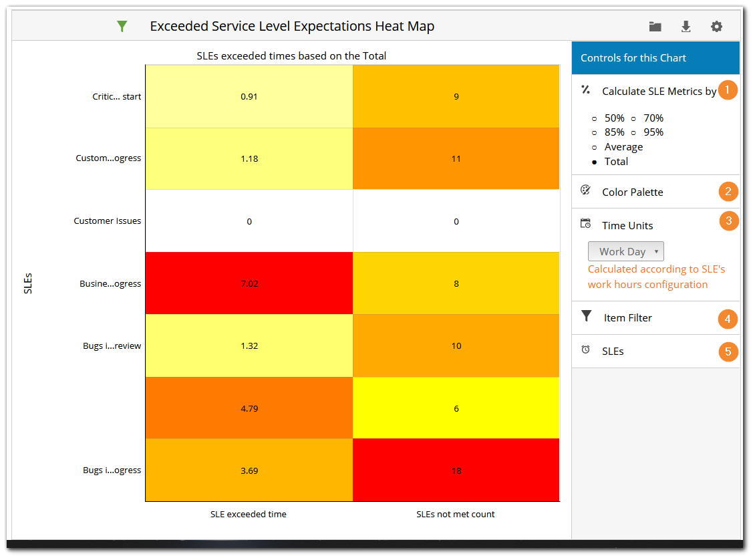Click the SLEs alarm clock icon
Viewport: 755px width, 560px height.
pos(586,349)
